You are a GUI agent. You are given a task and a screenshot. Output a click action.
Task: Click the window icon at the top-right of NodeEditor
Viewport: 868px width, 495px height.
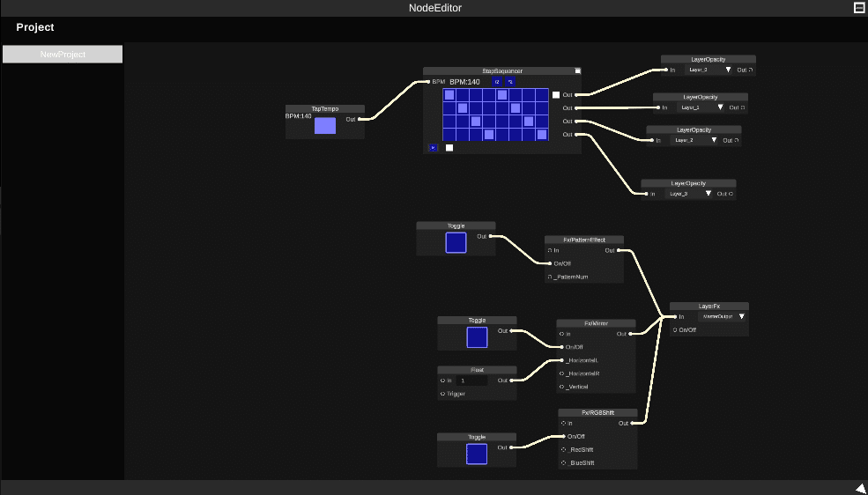[x=858, y=7]
